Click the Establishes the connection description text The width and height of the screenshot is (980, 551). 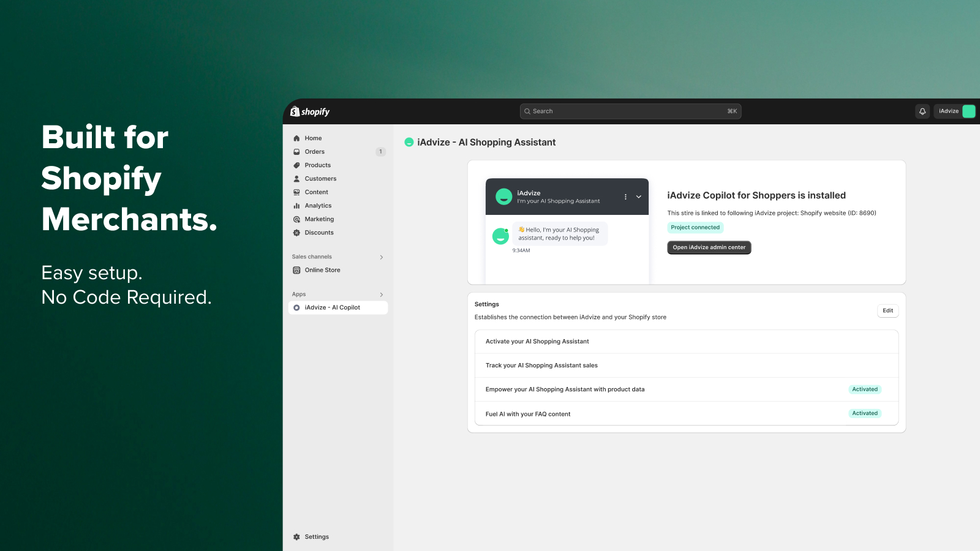(x=570, y=318)
